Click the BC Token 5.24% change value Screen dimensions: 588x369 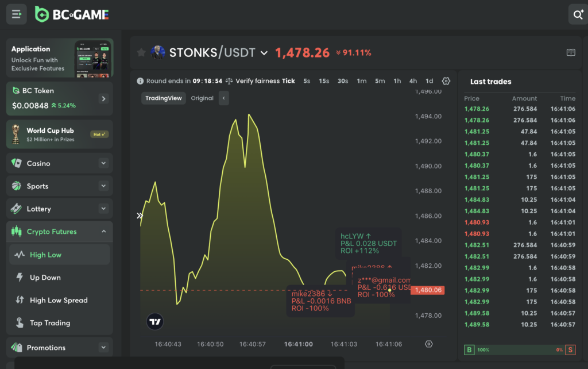64,106
